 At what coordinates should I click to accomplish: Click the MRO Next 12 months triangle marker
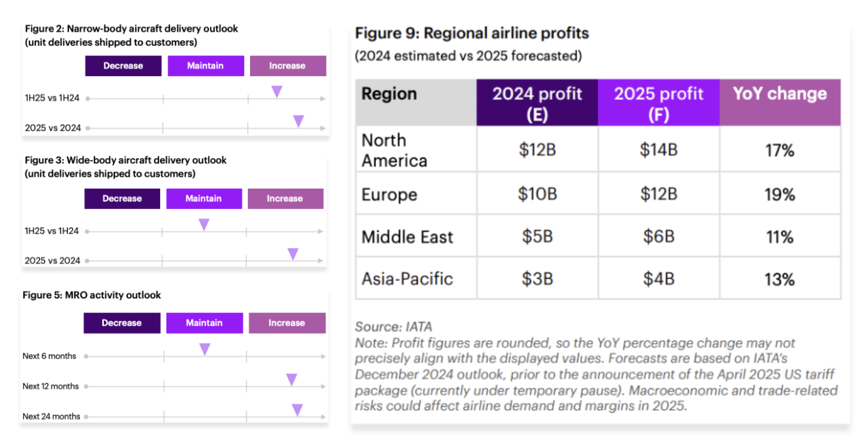point(291,380)
